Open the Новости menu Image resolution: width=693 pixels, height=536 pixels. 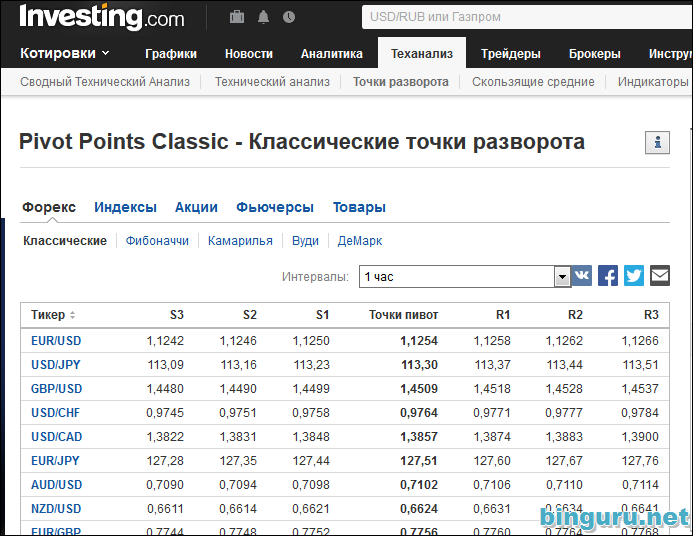249,54
